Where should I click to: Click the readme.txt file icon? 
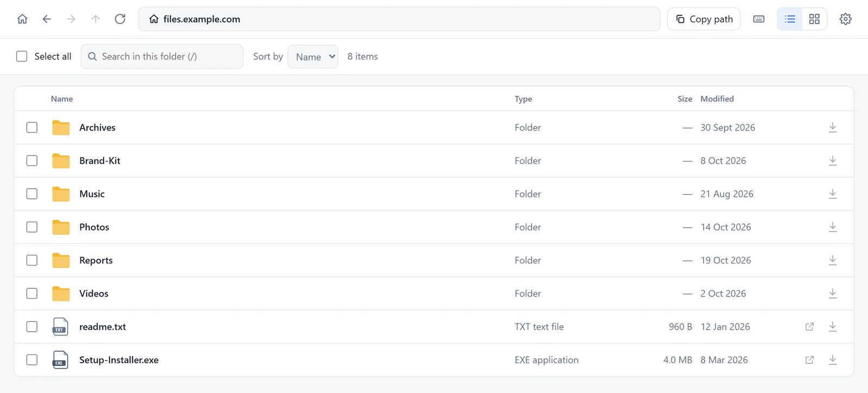pyautogui.click(x=60, y=326)
